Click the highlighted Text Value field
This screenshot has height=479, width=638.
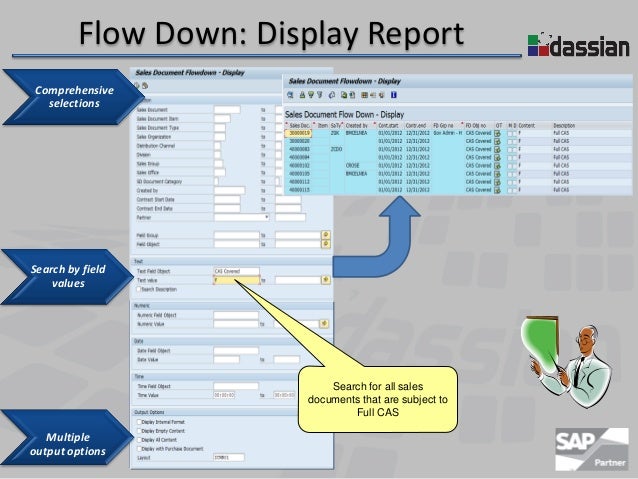(236, 280)
